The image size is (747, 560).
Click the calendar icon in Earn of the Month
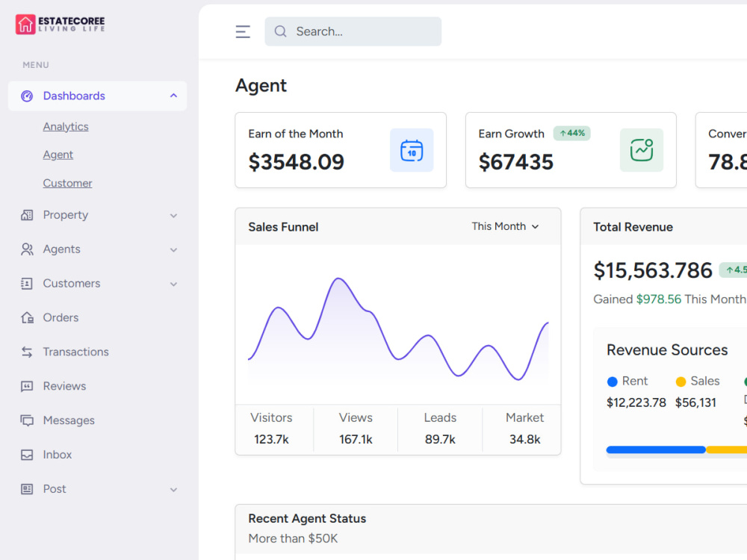412,151
